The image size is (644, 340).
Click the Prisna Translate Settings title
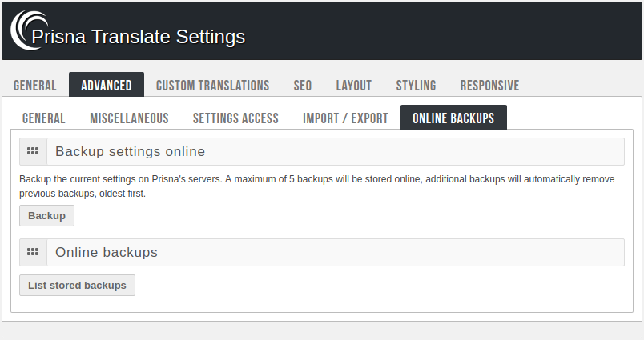138,37
